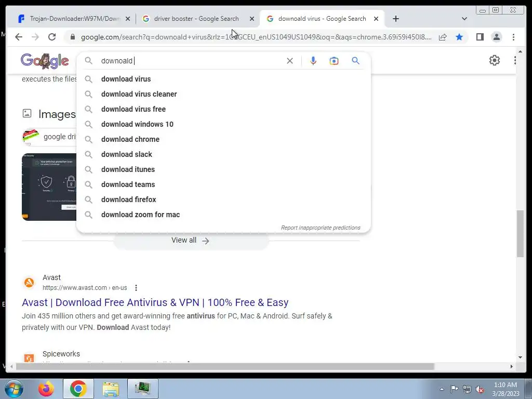The width and height of the screenshot is (532, 399).
Task: Select the 'download teams' suggestion
Action: [223, 184]
